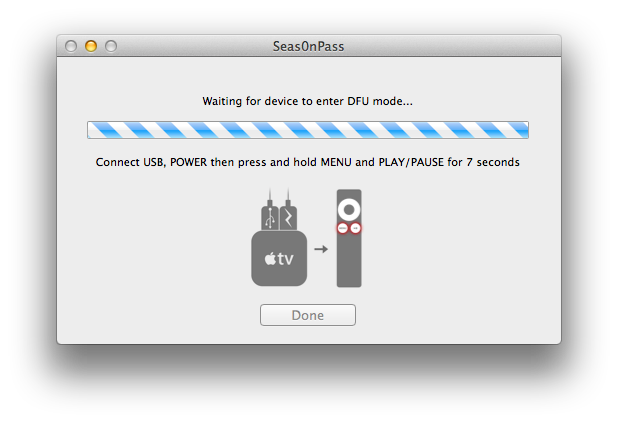Close the Seas0nPass window
This screenshot has width=618, height=423.
[x=71, y=46]
